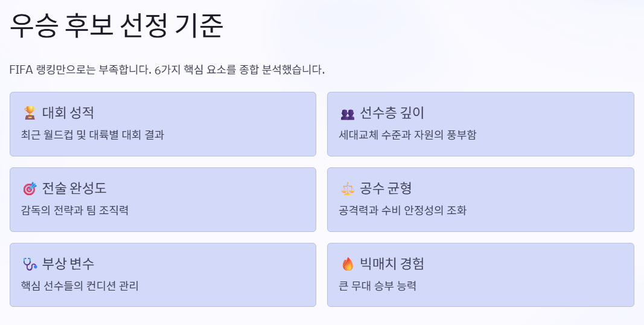Click the balance scale icon beside 공수 균형
Viewport: 644px width, 325px height.
[348, 188]
